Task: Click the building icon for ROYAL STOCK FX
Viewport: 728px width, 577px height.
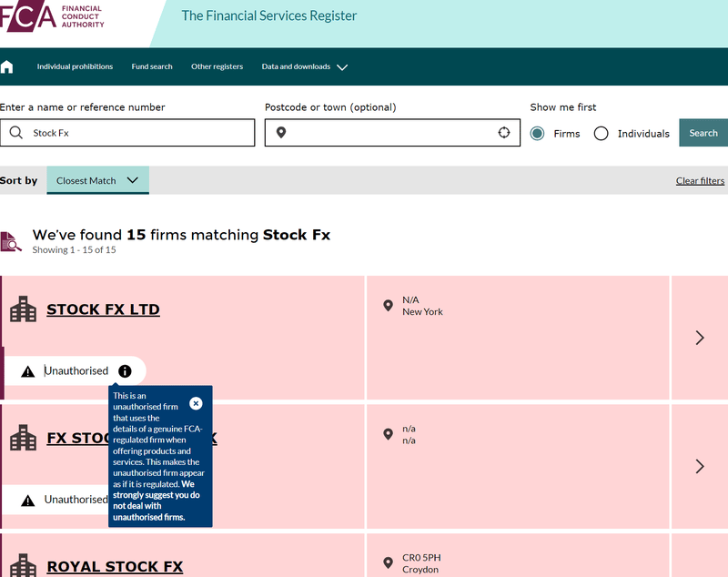Action: [x=24, y=565]
